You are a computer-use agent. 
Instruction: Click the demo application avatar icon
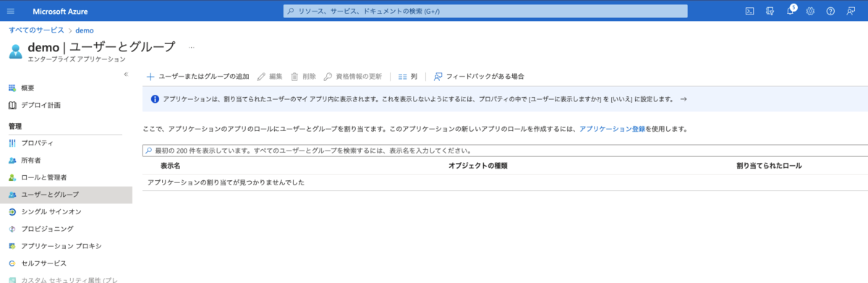16,51
